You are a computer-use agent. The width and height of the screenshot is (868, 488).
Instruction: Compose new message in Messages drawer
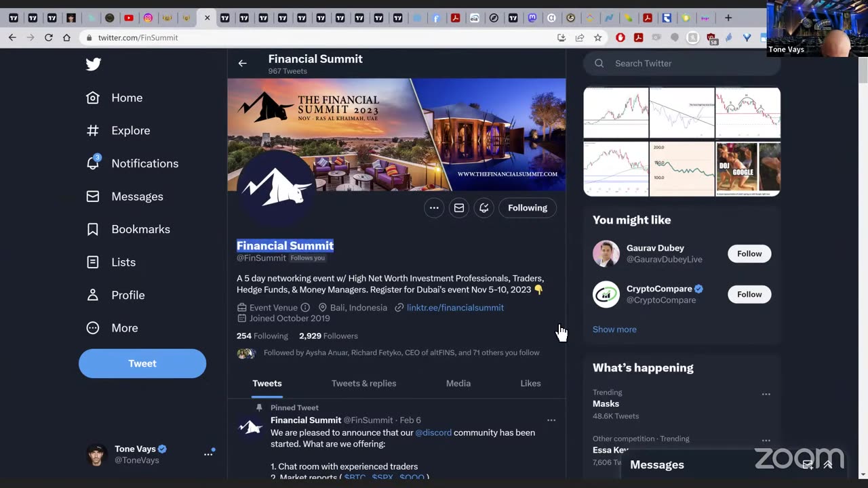(x=808, y=465)
